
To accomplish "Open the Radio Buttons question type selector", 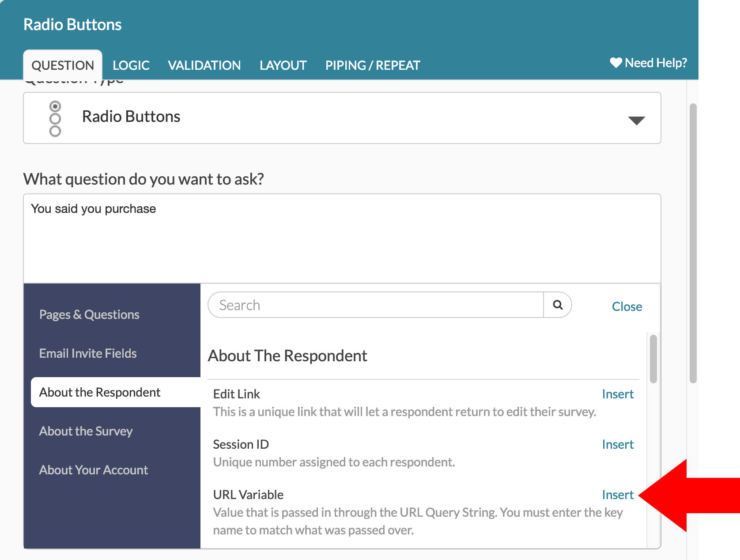I will pyautogui.click(x=342, y=118).
